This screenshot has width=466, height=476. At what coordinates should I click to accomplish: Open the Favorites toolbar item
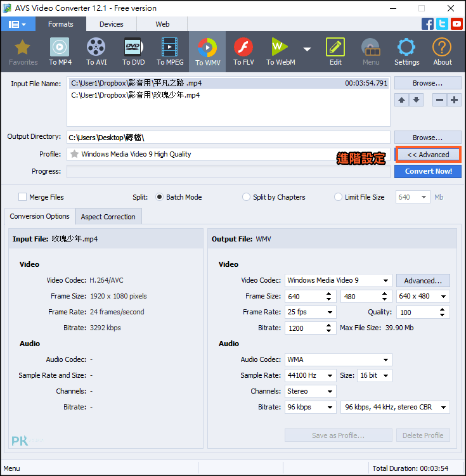23,52
